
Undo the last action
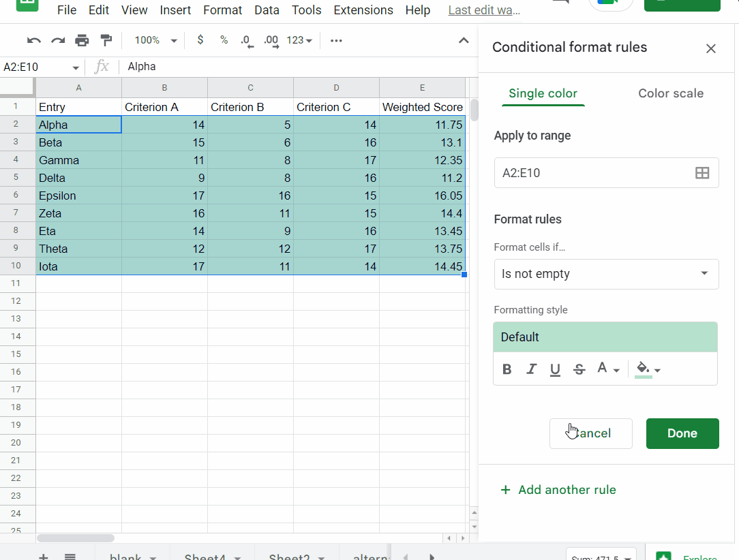33,40
